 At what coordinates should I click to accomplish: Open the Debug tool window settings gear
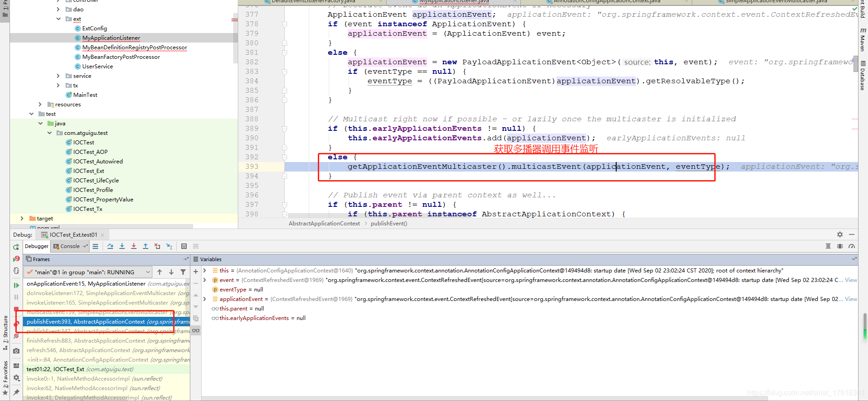tap(840, 234)
